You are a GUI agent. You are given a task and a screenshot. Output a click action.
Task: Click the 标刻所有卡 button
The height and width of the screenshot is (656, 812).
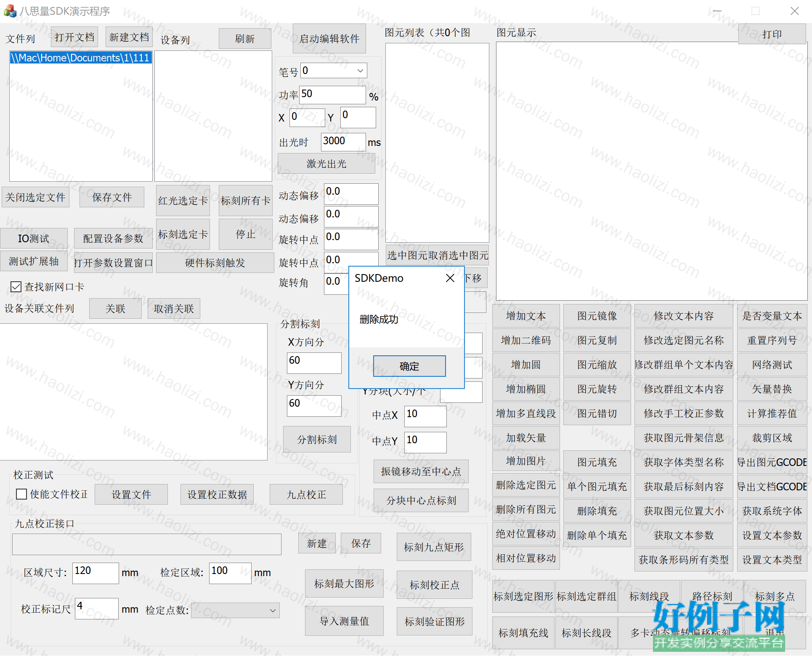pos(246,201)
